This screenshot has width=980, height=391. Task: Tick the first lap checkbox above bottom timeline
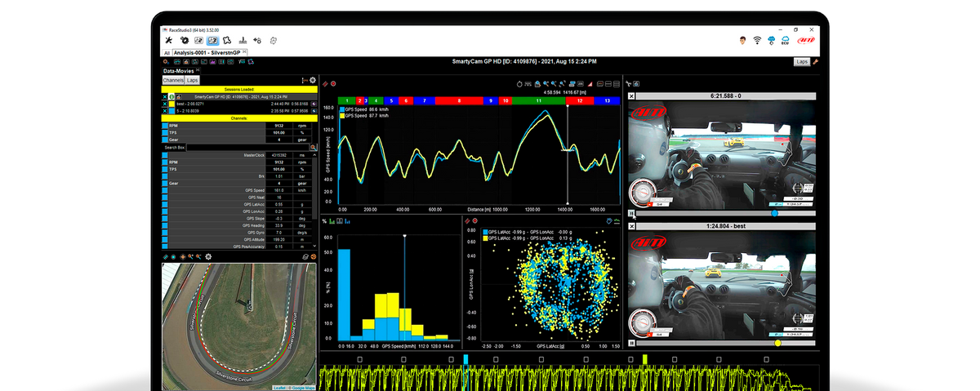point(359,359)
